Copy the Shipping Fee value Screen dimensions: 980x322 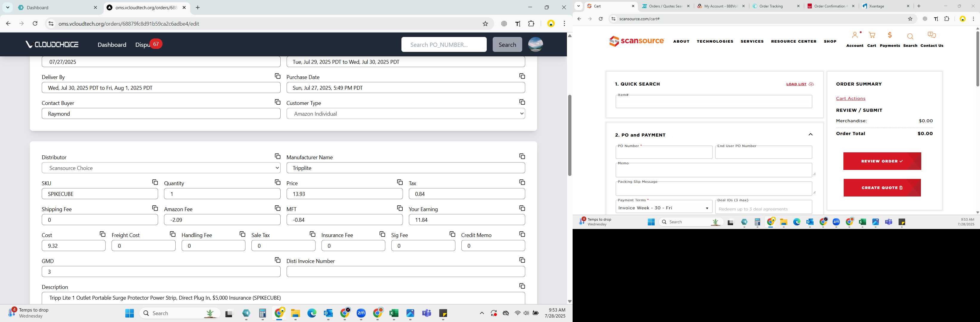click(155, 208)
